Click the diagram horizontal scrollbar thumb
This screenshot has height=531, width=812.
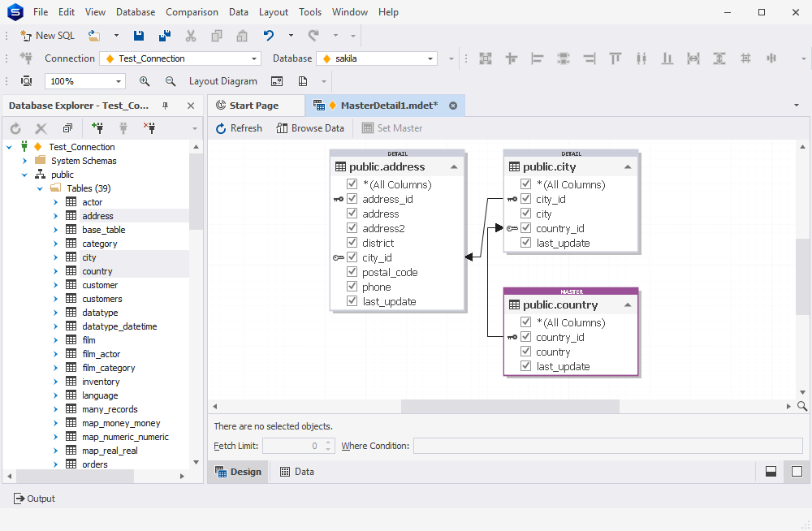(x=510, y=406)
